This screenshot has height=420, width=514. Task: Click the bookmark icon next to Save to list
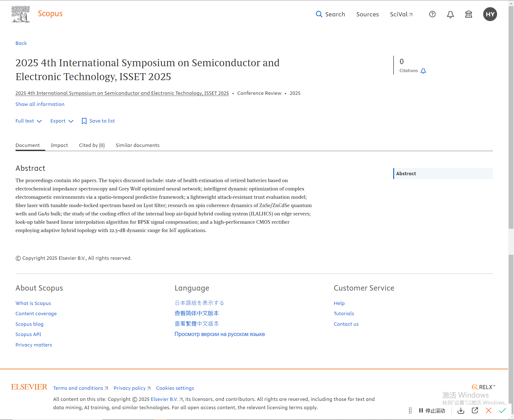84,121
